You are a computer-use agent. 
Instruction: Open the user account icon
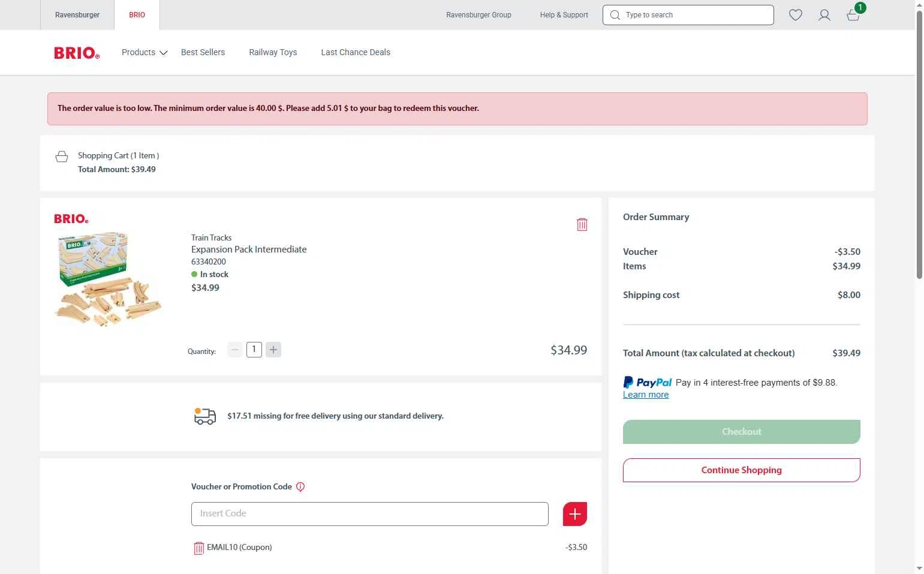[824, 15]
